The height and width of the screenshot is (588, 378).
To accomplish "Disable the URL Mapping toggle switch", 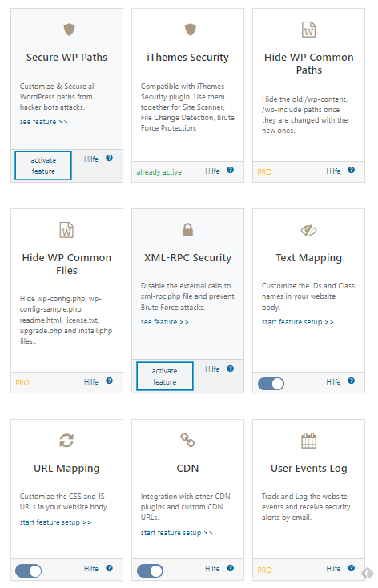I will coord(29,571).
